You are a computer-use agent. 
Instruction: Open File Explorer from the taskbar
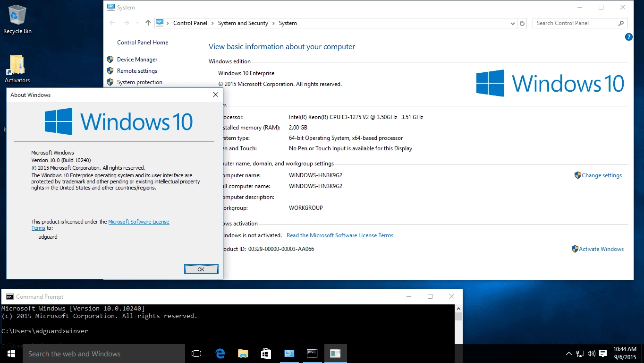click(x=243, y=354)
